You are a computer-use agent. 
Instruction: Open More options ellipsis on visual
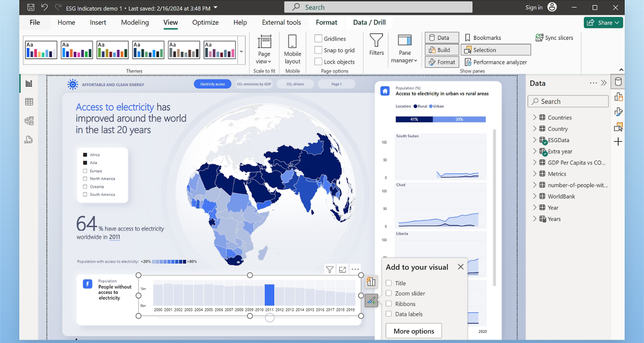pos(355,270)
